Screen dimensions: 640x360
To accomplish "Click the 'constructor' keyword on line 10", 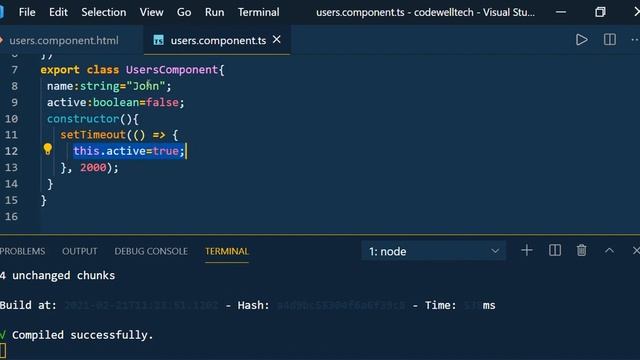I will click(x=83, y=119).
